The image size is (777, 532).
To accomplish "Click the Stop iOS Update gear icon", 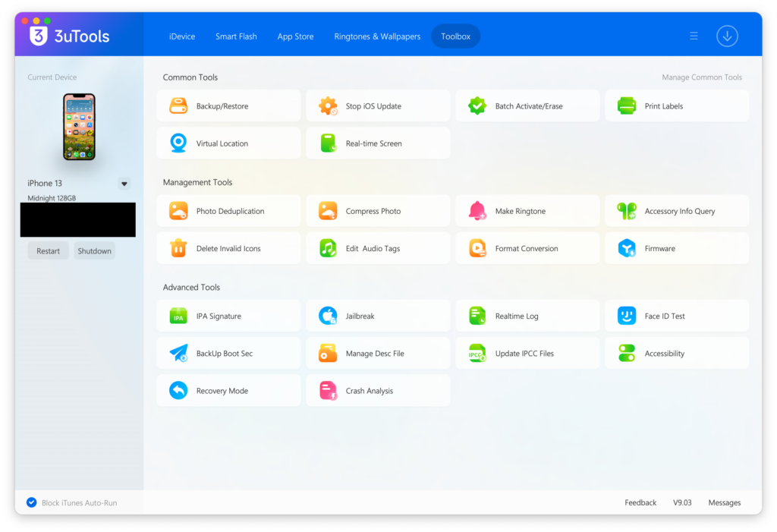I will 328,106.
